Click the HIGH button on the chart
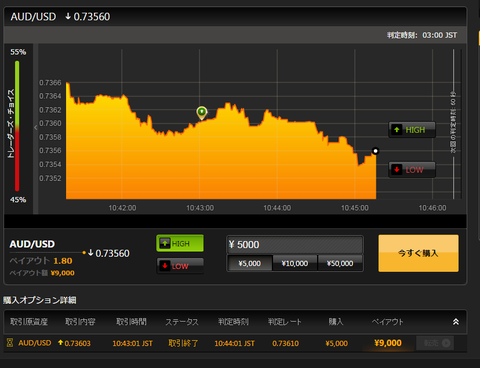The height and width of the screenshot is (368, 480). tap(412, 130)
